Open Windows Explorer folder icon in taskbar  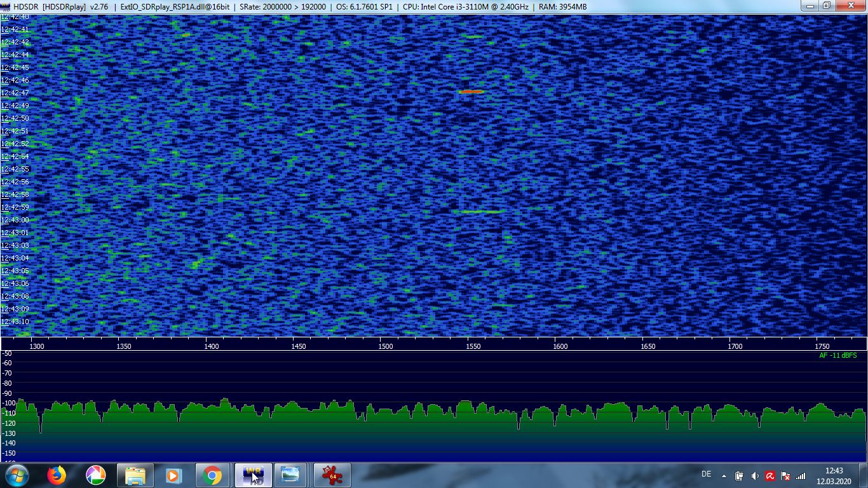point(135,475)
